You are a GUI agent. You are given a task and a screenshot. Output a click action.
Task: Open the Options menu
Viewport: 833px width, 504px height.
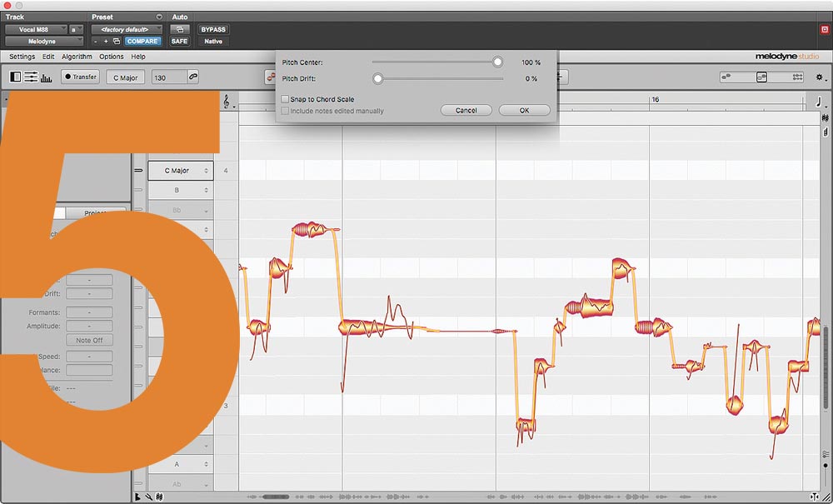(111, 57)
